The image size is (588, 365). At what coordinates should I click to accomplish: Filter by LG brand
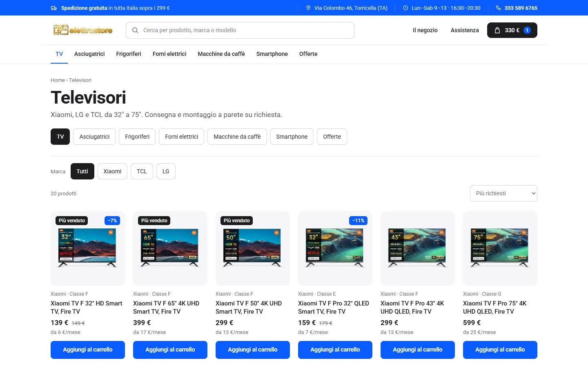[x=166, y=171]
